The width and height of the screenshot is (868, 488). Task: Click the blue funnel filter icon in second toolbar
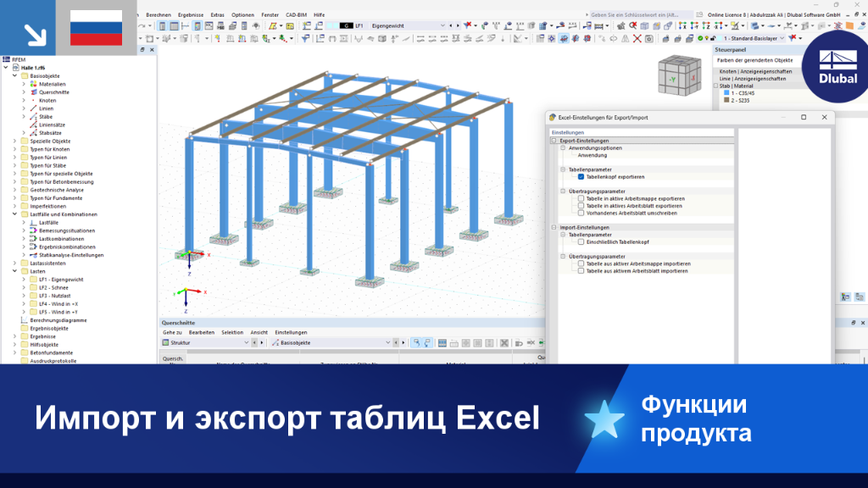(x=305, y=39)
